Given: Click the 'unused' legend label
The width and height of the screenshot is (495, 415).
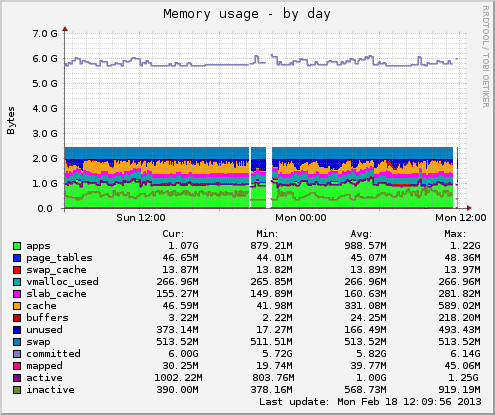Looking at the screenshot, I should (x=44, y=330).
